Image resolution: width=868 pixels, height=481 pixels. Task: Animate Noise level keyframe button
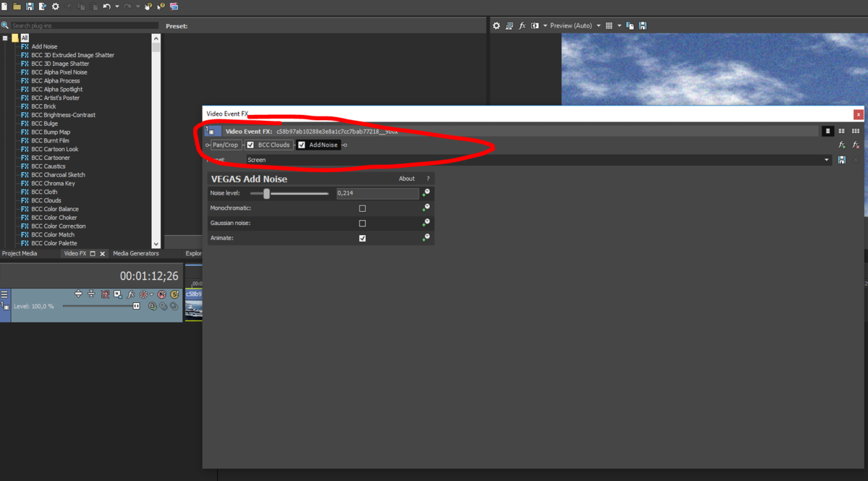[x=426, y=192]
